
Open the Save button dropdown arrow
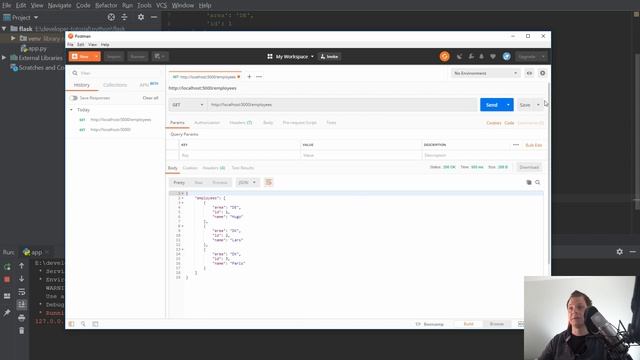coord(538,105)
